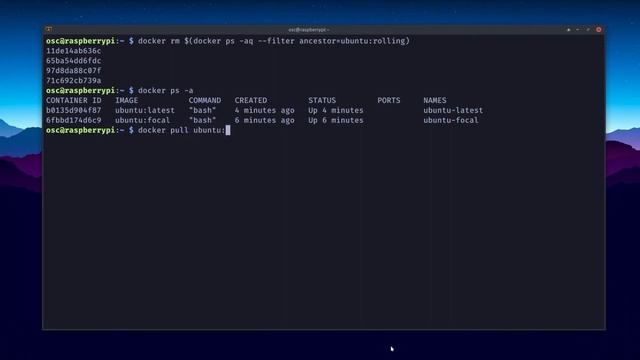The image size is (640, 360).
Task: Click the "Up 4 minutes" status
Action: tap(336, 110)
